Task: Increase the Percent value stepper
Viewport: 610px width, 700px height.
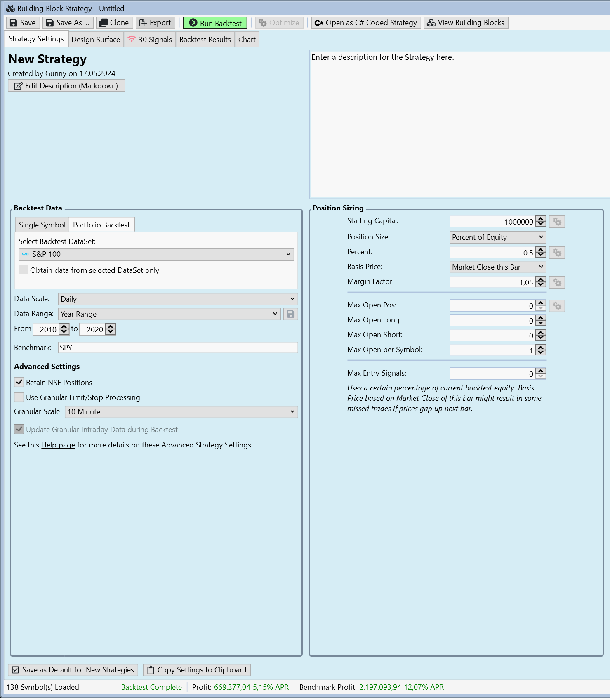Action: [x=541, y=250]
